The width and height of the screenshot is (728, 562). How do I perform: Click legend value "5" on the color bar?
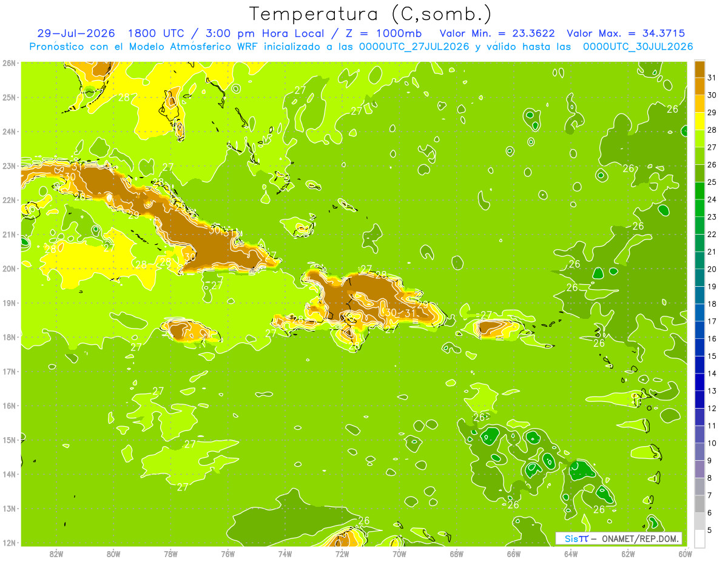click(710, 530)
